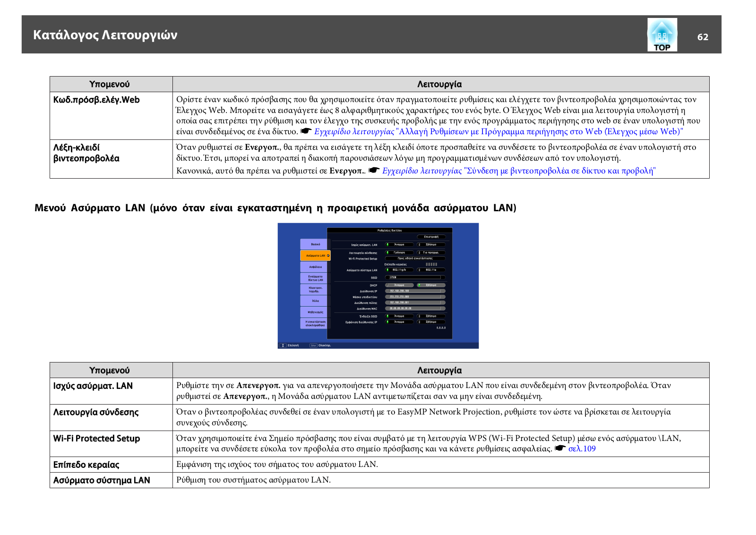Set Εμφάνιση διεύθυνσης IP to Άναμμα
This screenshot has height=535, width=756.
(399, 322)
